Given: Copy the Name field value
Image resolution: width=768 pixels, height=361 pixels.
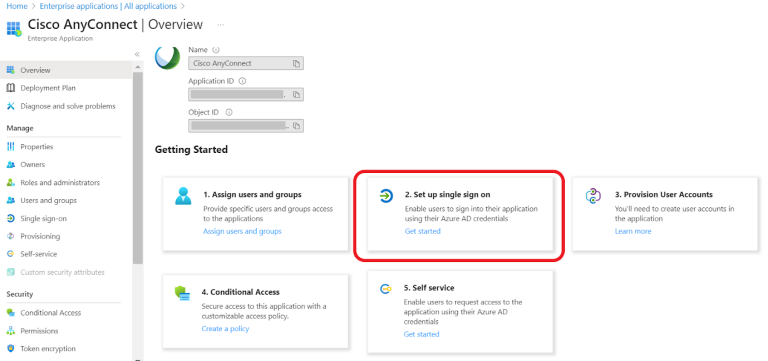Looking at the screenshot, I should point(296,64).
